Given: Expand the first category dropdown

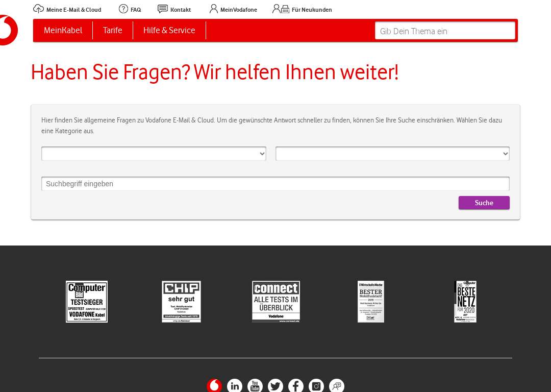Looking at the screenshot, I should pos(154,154).
